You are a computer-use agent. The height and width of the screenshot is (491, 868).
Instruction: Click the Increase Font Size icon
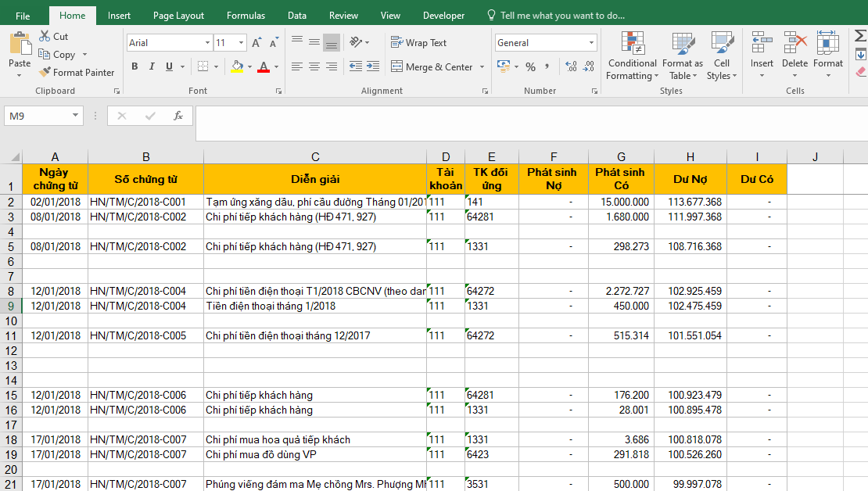click(x=256, y=43)
